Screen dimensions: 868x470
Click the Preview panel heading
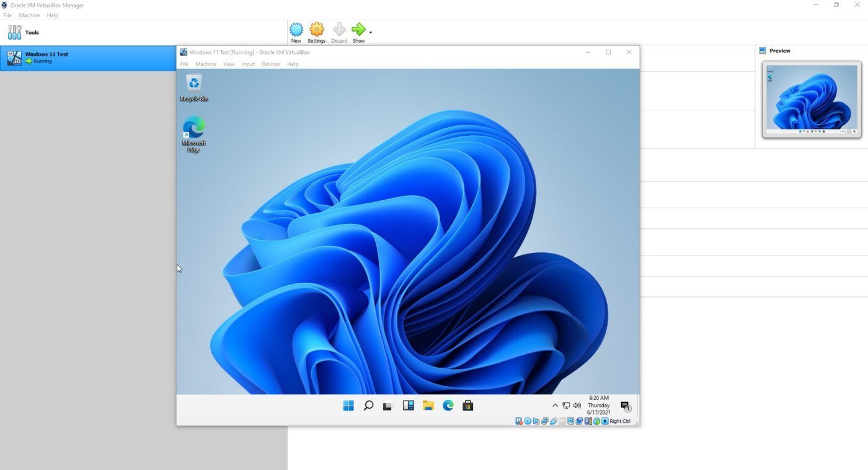pos(780,51)
